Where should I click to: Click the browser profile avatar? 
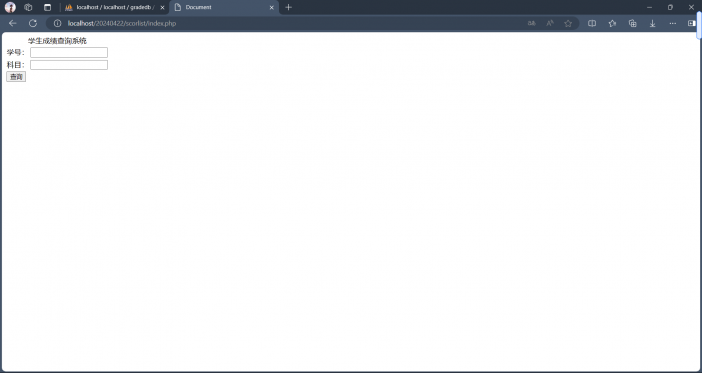coord(10,7)
